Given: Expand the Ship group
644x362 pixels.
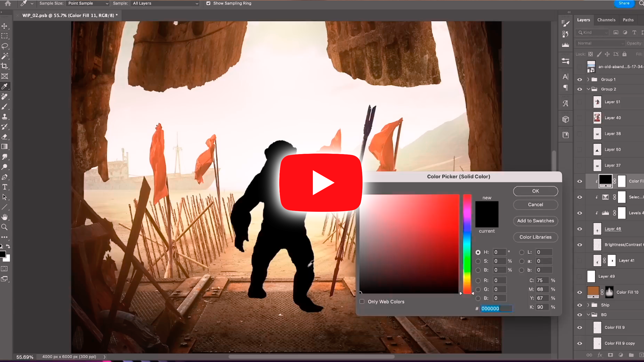Looking at the screenshot, I should (588, 305).
